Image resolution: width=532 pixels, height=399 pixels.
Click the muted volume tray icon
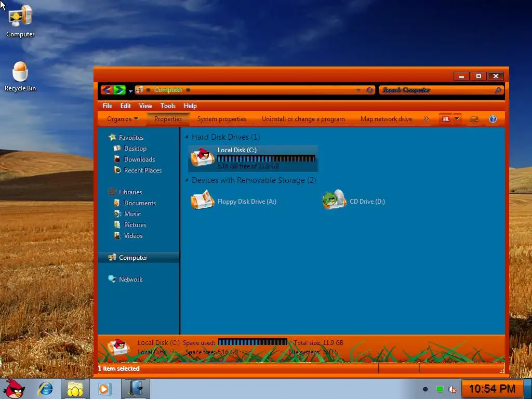click(x=453, y=389)
